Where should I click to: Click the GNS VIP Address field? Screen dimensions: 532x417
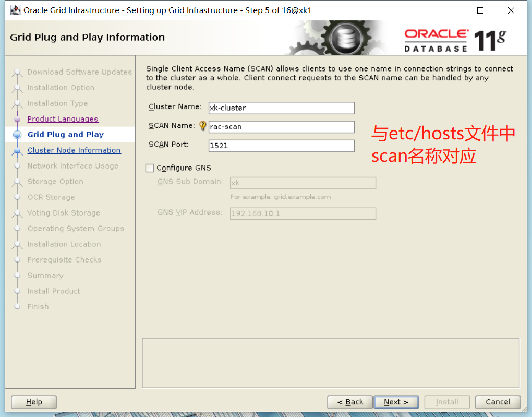pos(303,213)
